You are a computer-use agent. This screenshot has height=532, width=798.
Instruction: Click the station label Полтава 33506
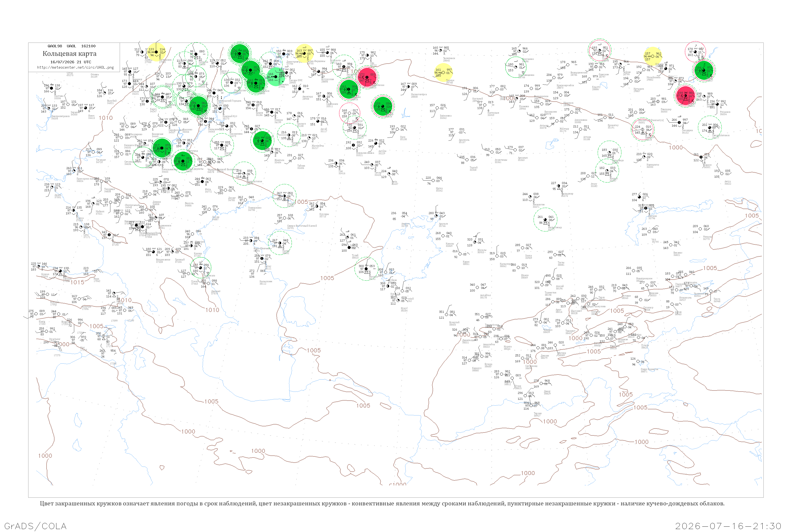coord(59,97)
